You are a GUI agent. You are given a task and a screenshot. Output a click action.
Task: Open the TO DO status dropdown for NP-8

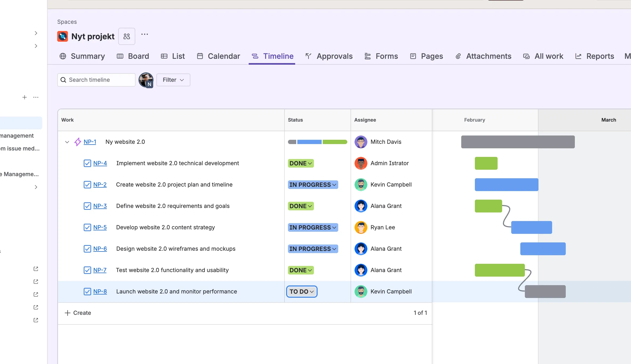point(302,292)
